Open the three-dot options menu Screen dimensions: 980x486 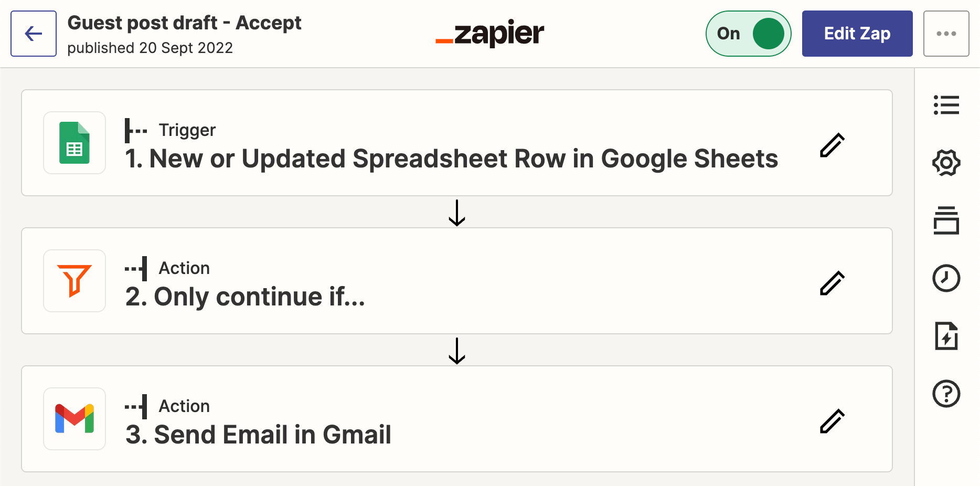tap(946, 34)
